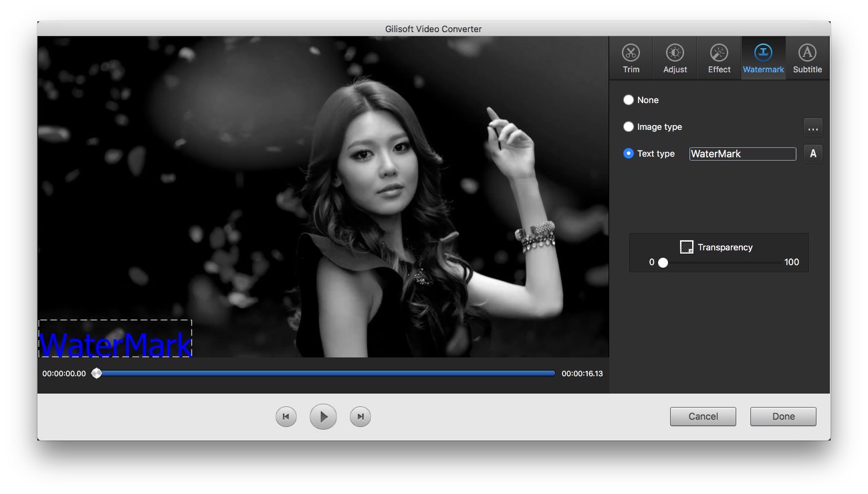
Task: Click Cancel to discard changes
Action: (x=703, y=416)
